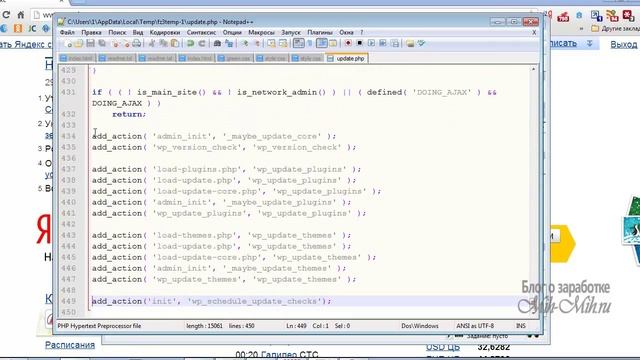Image resolution: width=640 pixels, height=360 pixels.
Task: Paste from clipboard toolbar icon
Action: coord(174,43)
